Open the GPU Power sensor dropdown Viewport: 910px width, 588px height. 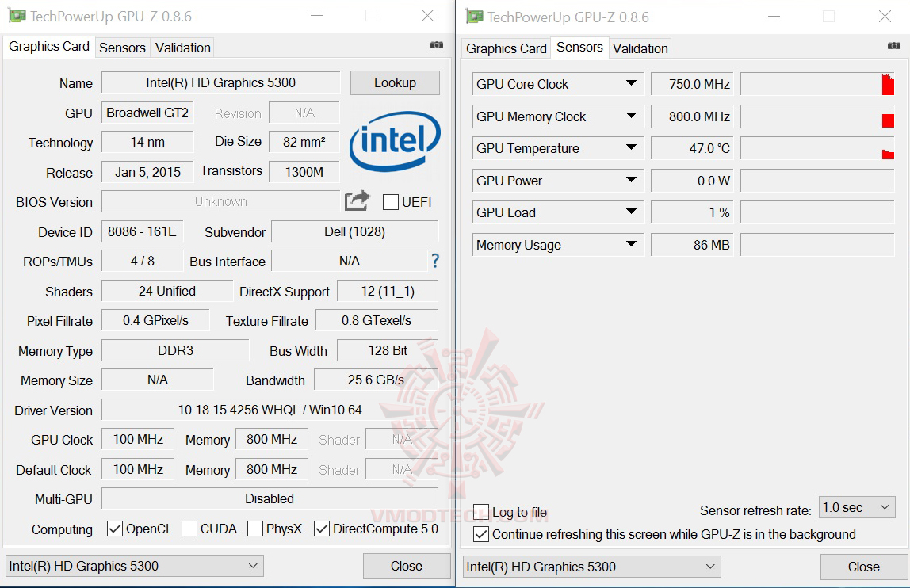pyautogui.click(x=632, y=181)
